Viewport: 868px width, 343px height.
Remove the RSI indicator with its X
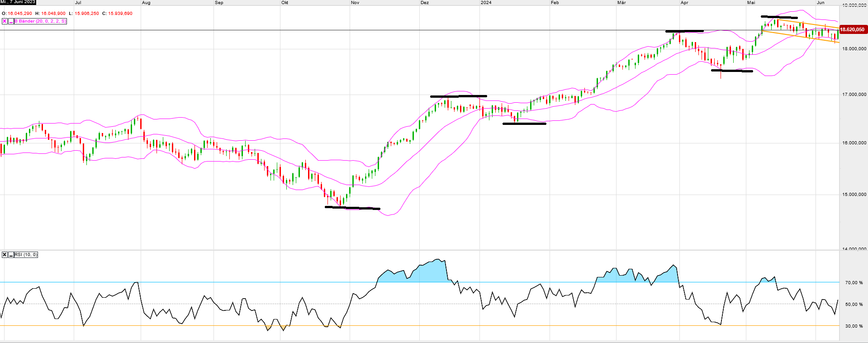pyautogui.click(x=5, y=255)
